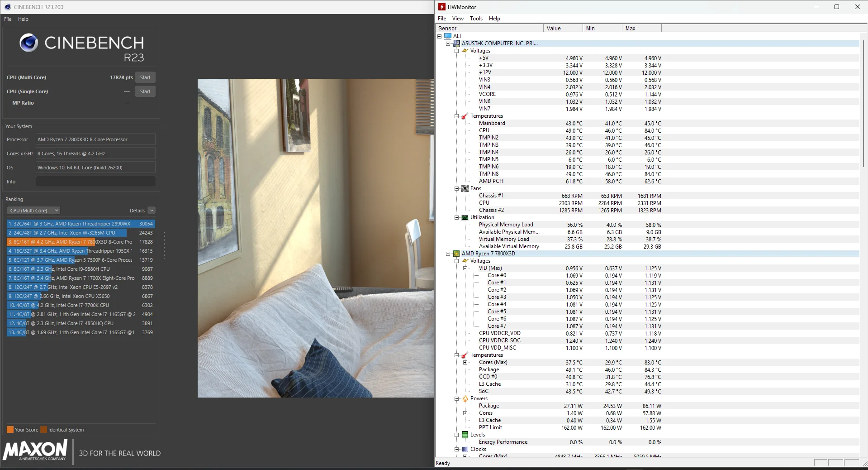Expand the Cores (Max) temperatures row
868x470 pixels.
tap(465, 362)
